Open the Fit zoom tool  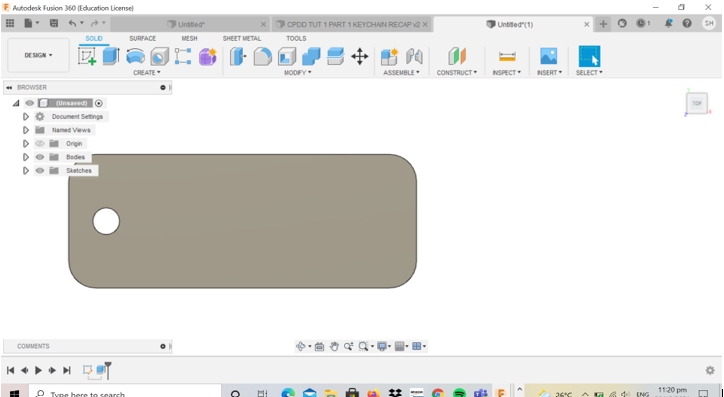click(x=363, y=346)
